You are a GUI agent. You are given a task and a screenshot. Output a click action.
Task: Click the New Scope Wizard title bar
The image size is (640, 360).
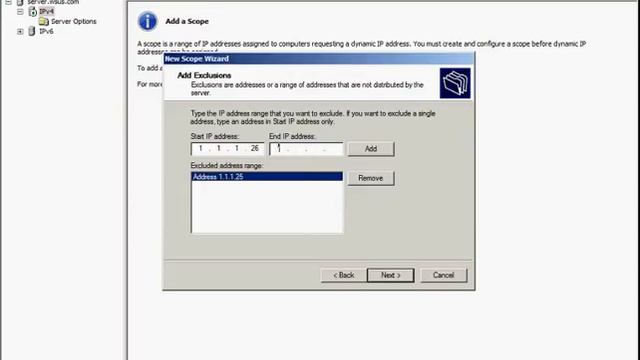(x=318, y=59)
